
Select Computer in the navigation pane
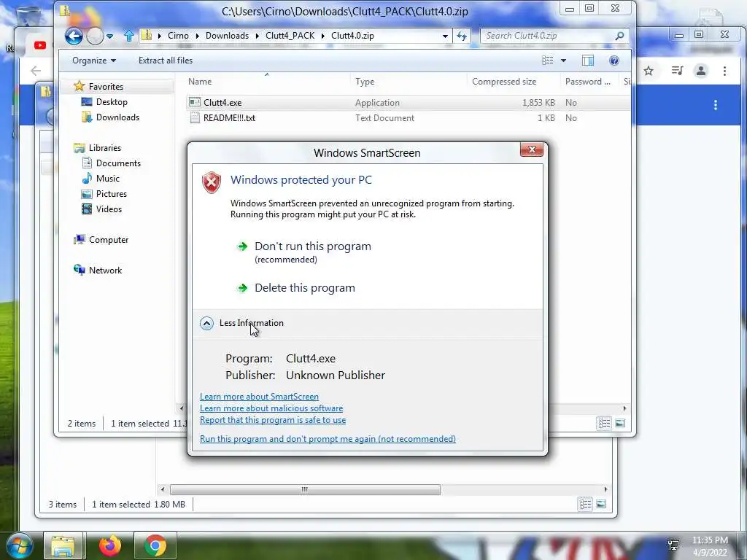pos(109,239)
